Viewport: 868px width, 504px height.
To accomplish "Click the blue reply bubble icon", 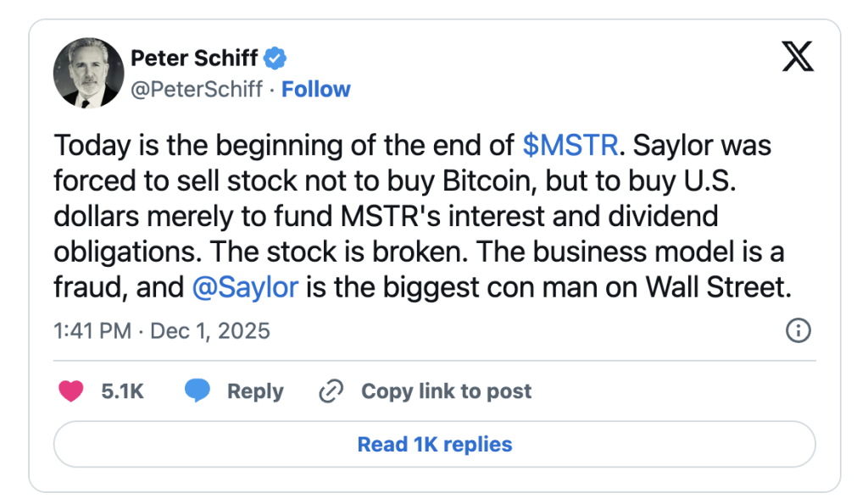I will point(198,390).
